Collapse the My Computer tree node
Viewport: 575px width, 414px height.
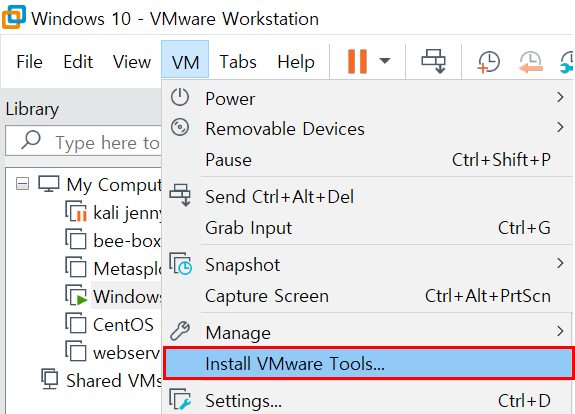22,184
